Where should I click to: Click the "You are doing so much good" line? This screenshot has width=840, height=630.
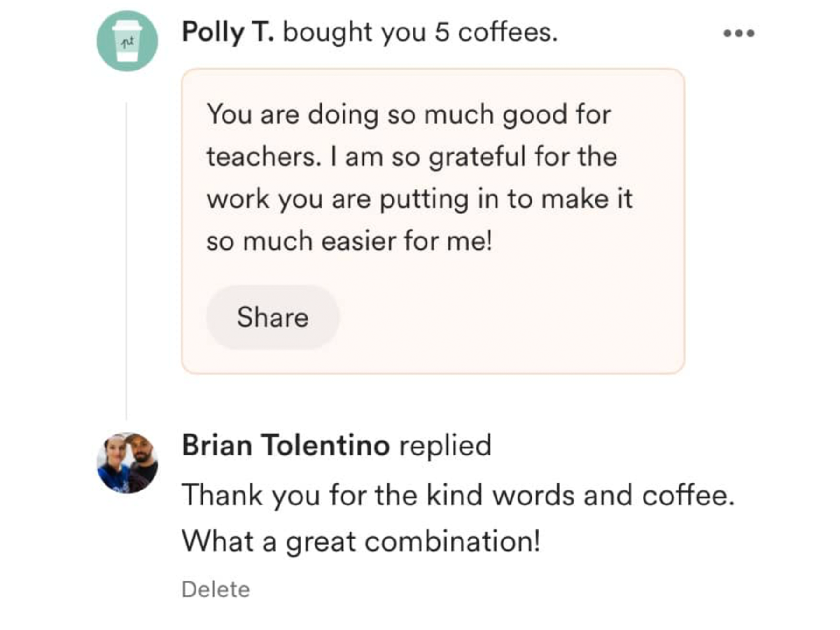pyautogui.click(x=408, y=114)
